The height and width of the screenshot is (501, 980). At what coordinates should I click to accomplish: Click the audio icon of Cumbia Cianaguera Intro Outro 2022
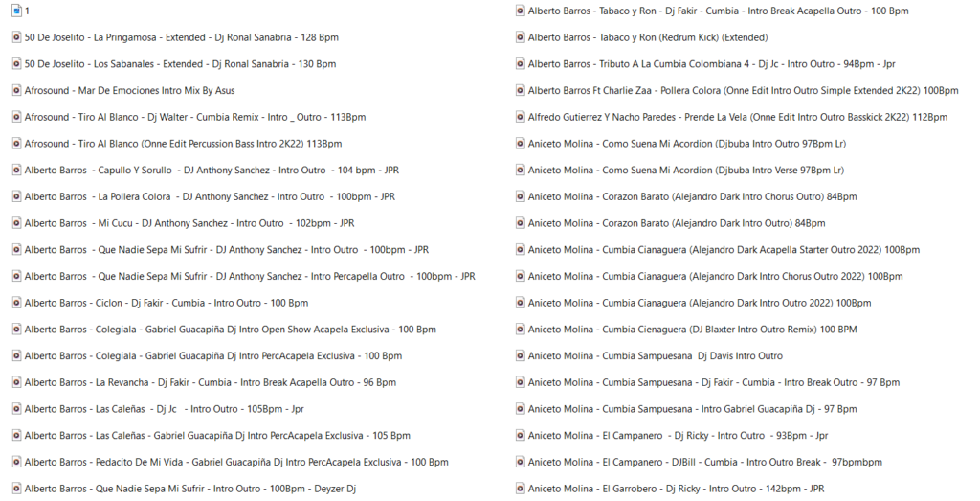pyautogui.click(x=521, y=303)
